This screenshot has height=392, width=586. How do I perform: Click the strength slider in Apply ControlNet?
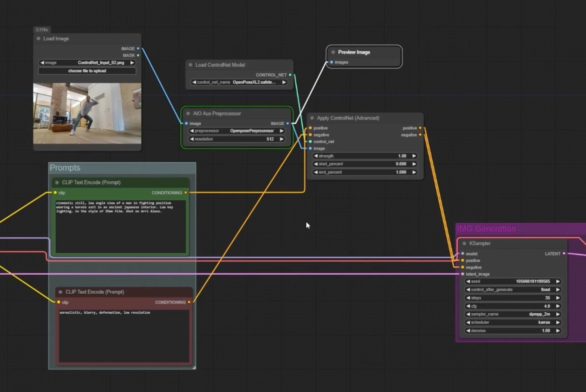pos(365,156)
